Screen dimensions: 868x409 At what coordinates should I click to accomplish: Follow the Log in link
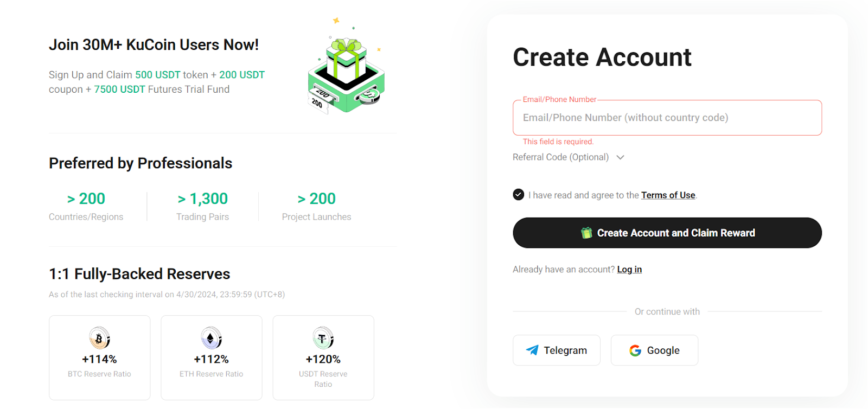tap(629, 270)
